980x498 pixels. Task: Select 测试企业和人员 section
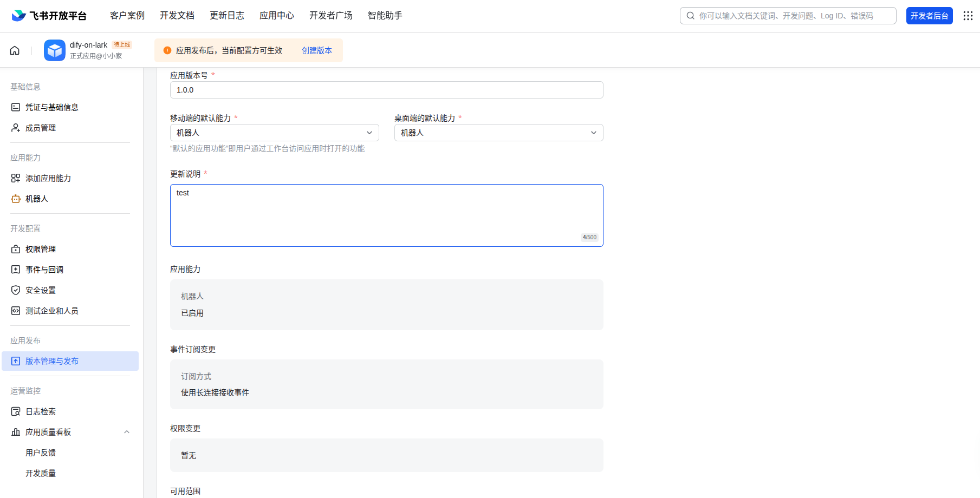(x=51, y=310)
